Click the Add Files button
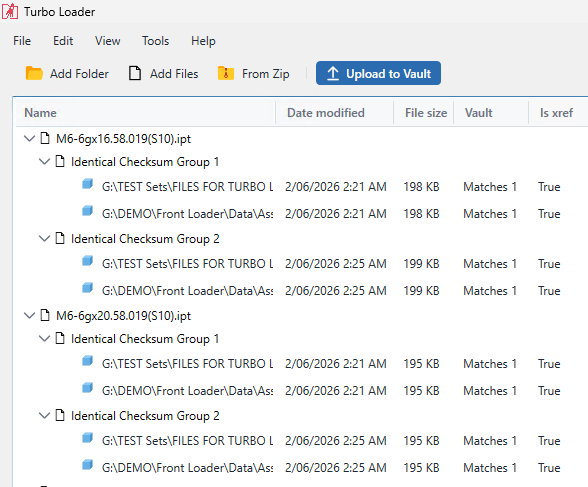Screen dimensions: 588x487 [163, 73]
